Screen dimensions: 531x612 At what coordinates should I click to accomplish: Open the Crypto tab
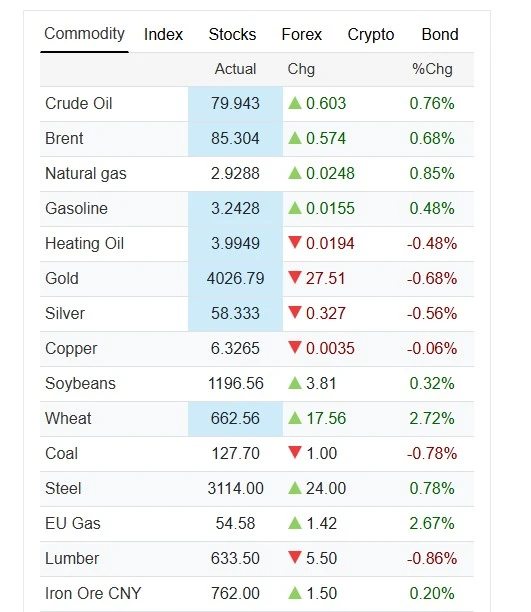(x=371, y=34)
